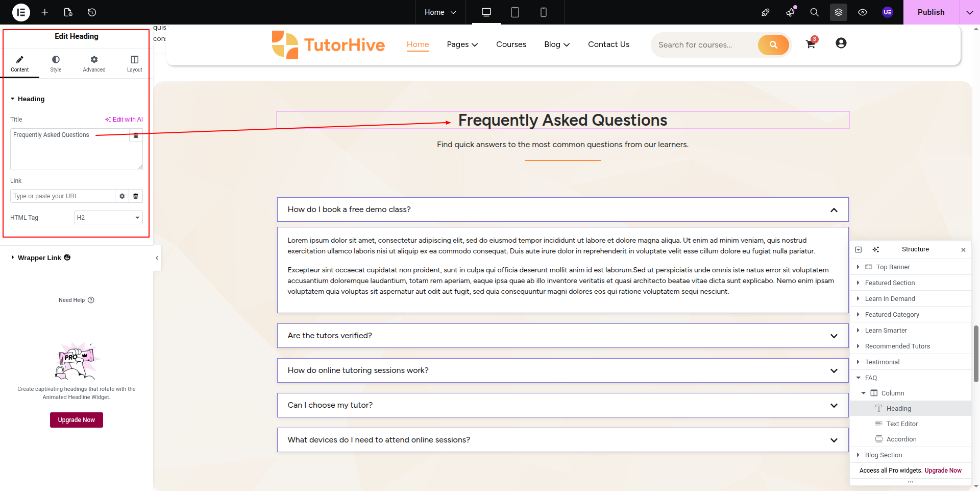Screen dimensions: 980x491
Task: Switch to tablet responsive view
Action: [515, 12]
